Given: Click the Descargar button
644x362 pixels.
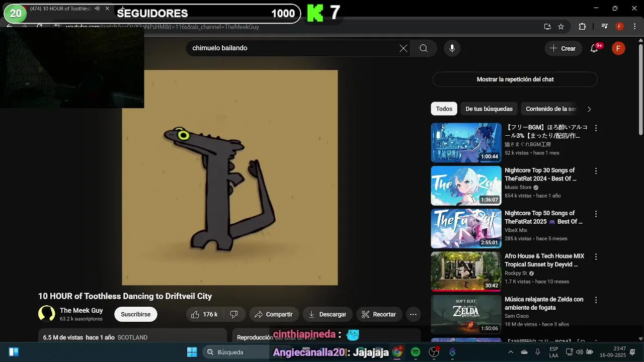Looking at the screenshot, I should [x=328, y=314].
